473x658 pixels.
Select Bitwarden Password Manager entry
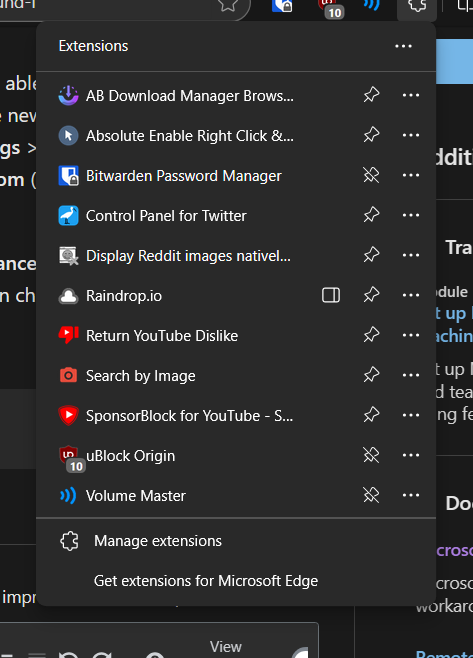pos(184,176)
